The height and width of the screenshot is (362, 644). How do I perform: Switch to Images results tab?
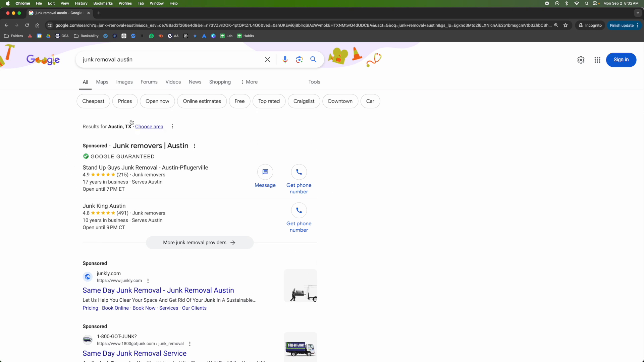point(124,82)
